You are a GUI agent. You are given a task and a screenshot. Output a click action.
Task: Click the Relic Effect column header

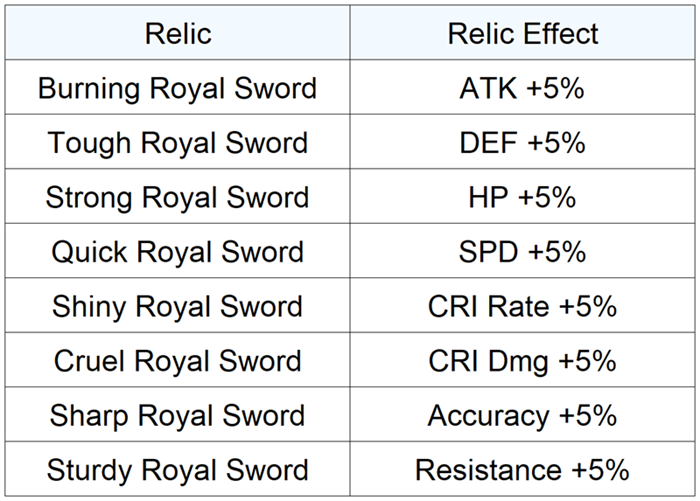tap(522, 33)
